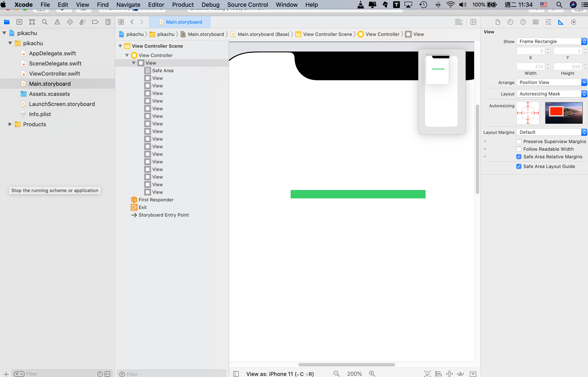Viewport: 588px width, 377px height.
Task: Open the Attributes inspector icon
Action: click(548, 22)
